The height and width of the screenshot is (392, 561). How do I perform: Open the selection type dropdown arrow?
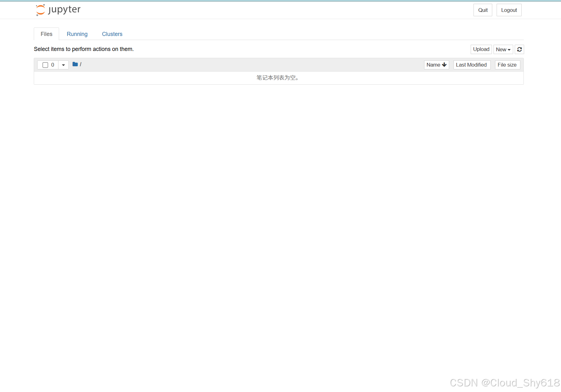[63, 65]
